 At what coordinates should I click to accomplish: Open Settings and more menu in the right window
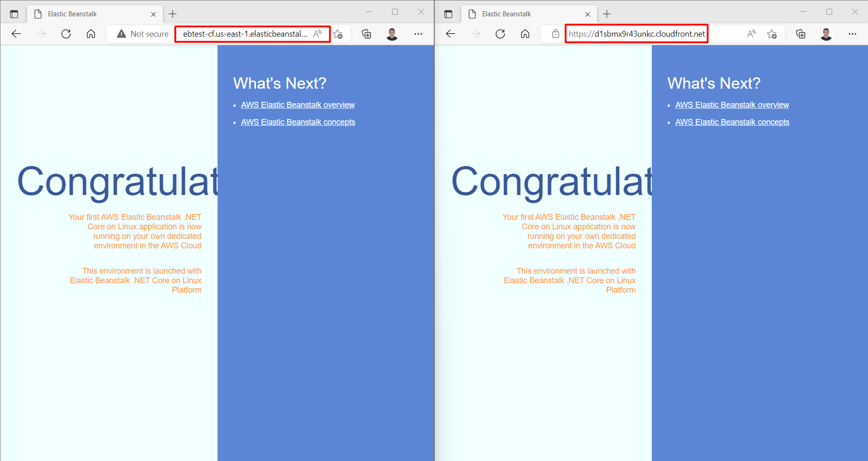pyautogui.click(x=853, y=33)
